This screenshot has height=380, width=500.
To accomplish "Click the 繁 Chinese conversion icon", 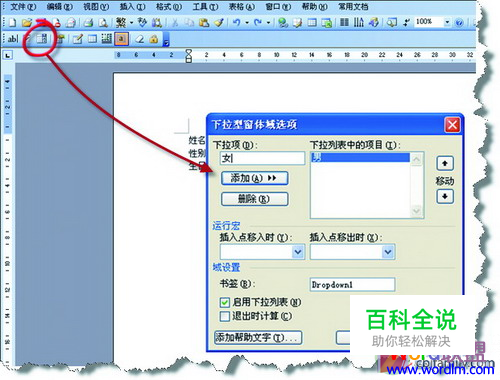I will [121, 23].
